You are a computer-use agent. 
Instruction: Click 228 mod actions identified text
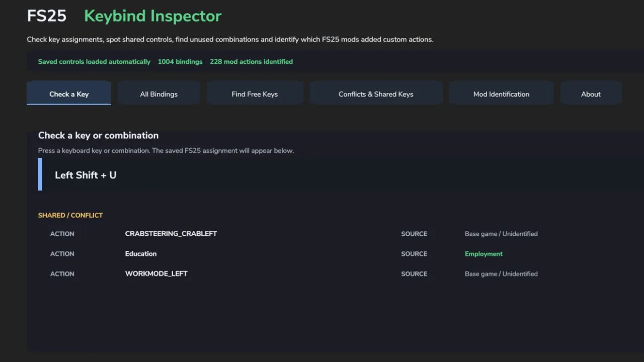pyautogui.click(x=251, y=62)
